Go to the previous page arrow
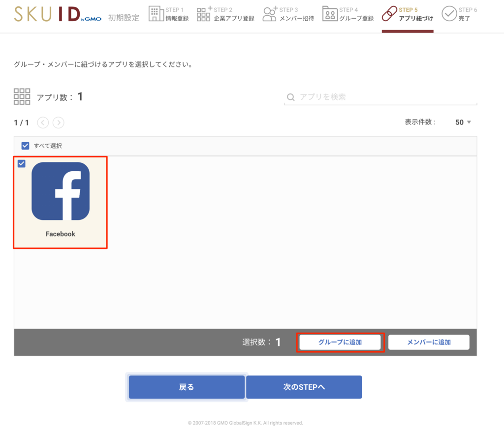The width and height of the screenshot is (504, 433). point(43,123)
